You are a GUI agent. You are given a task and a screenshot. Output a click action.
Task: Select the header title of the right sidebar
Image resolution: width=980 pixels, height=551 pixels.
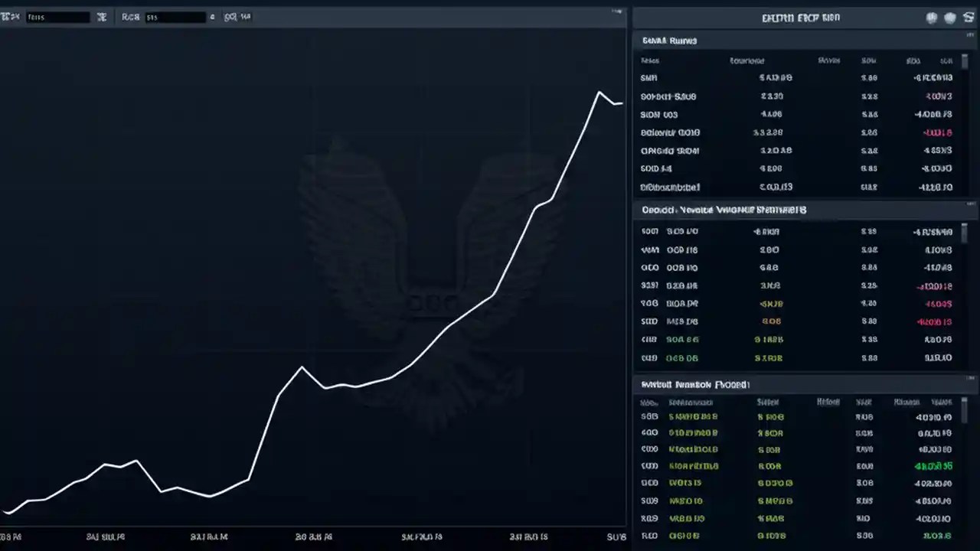pos(801,18)
